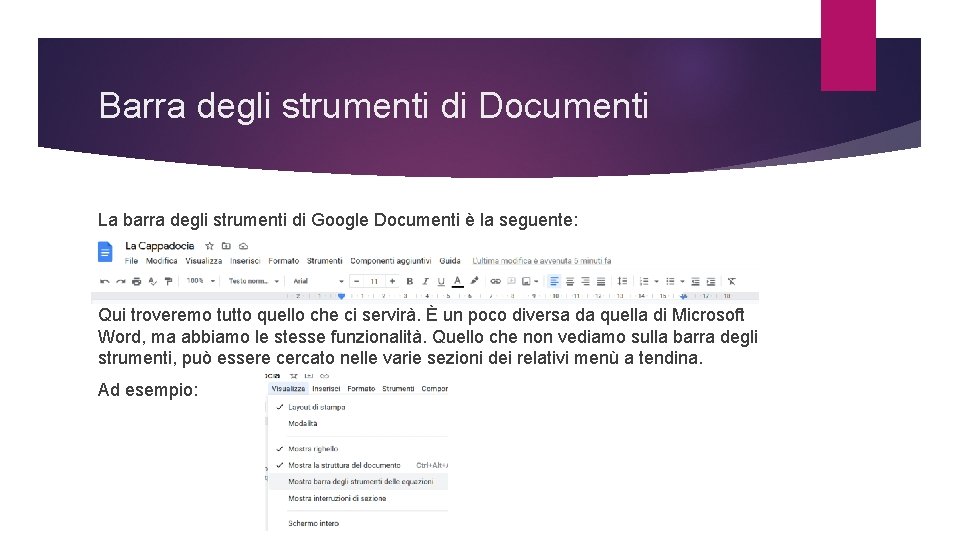Toggle the checked Mostra righello option

click(x=358, y=449)
